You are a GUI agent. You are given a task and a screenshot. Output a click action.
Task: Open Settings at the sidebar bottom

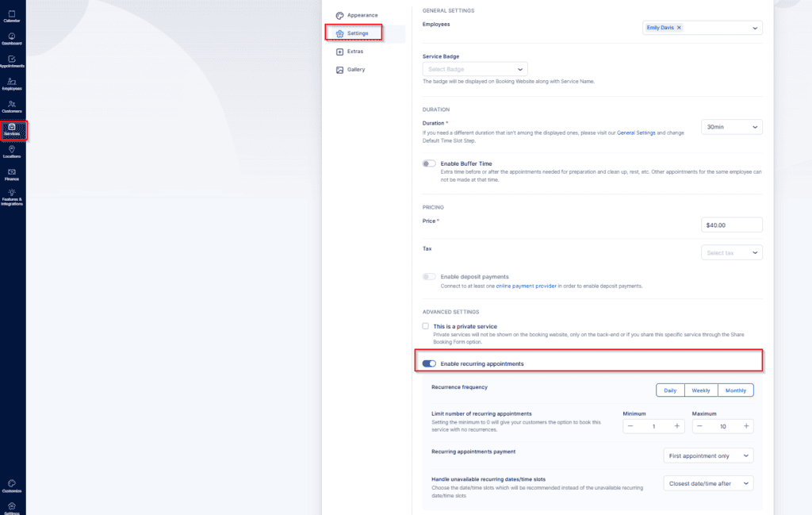pos(12,509)
